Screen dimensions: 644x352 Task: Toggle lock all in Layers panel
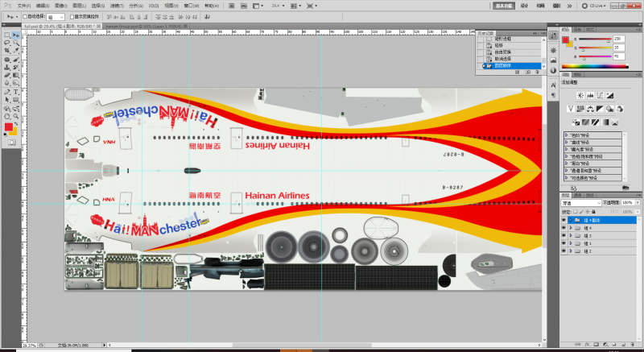pyautogui.click(x=594, y=212)
